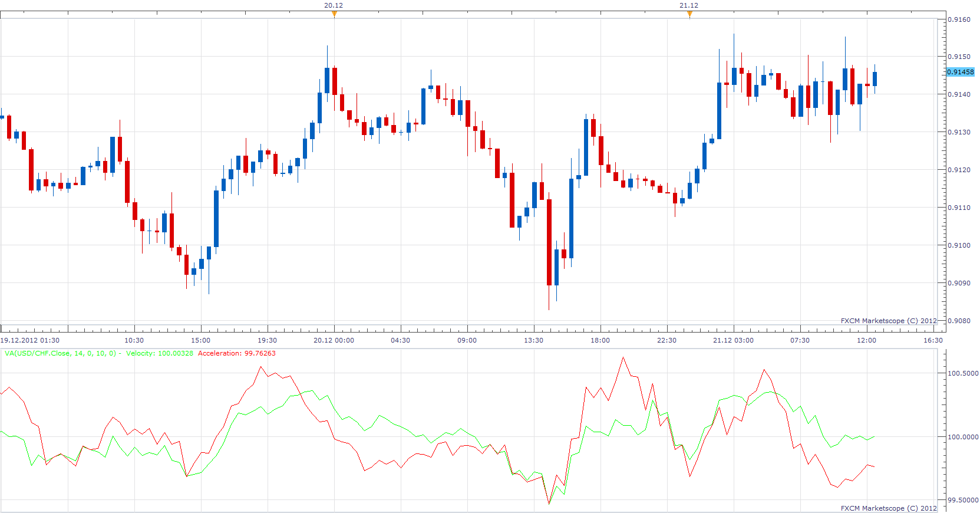Click the 0.9100 price axis label
Viewport: 980px width, 513px height.
coord(959,245)
